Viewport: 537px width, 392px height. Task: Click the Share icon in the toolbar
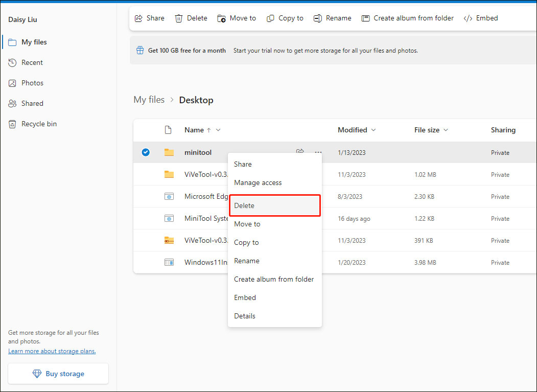(138, 18)
